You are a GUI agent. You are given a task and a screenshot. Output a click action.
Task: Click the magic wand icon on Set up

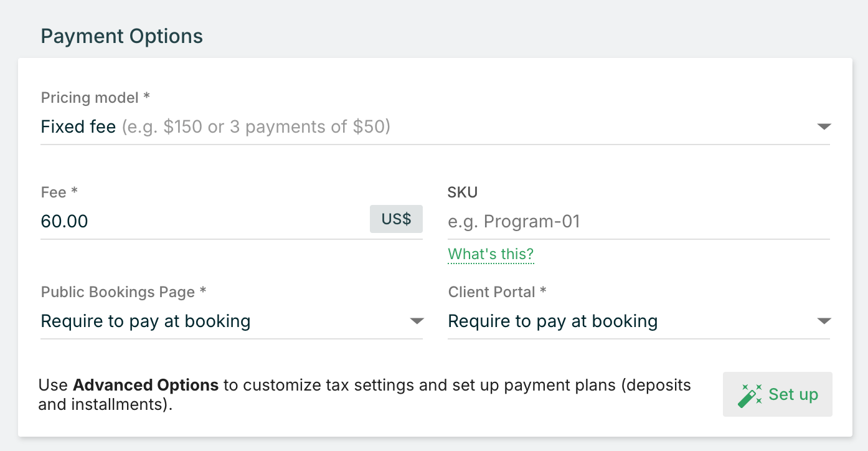[x=750, y=395]
